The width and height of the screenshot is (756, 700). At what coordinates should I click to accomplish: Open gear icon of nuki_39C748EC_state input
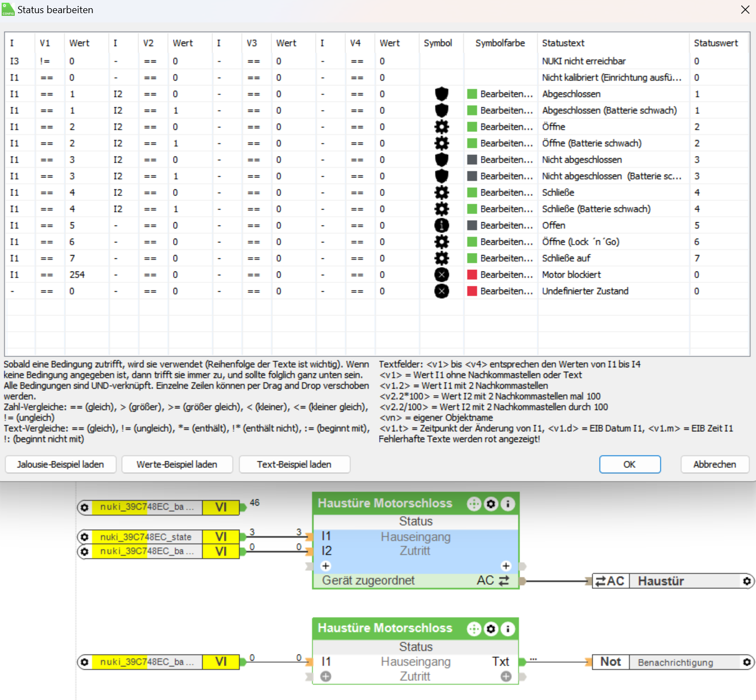(x=84, y=537)
